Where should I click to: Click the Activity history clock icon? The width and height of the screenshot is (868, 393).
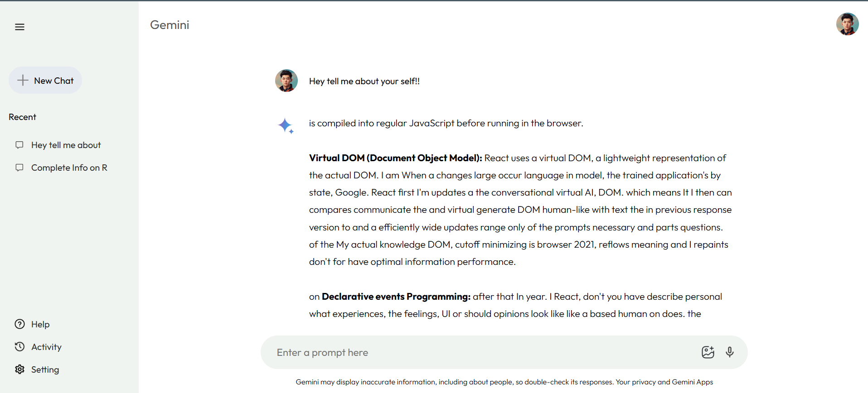tap(19, 347)
